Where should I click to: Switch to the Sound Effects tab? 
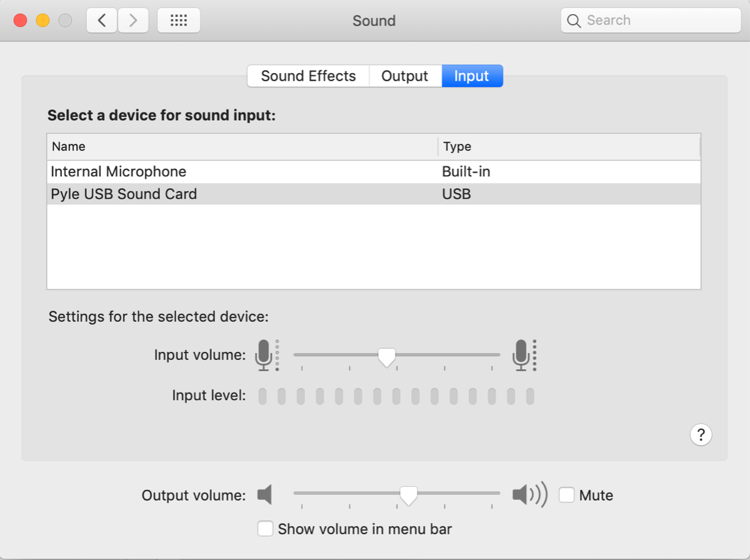point(308,76)
